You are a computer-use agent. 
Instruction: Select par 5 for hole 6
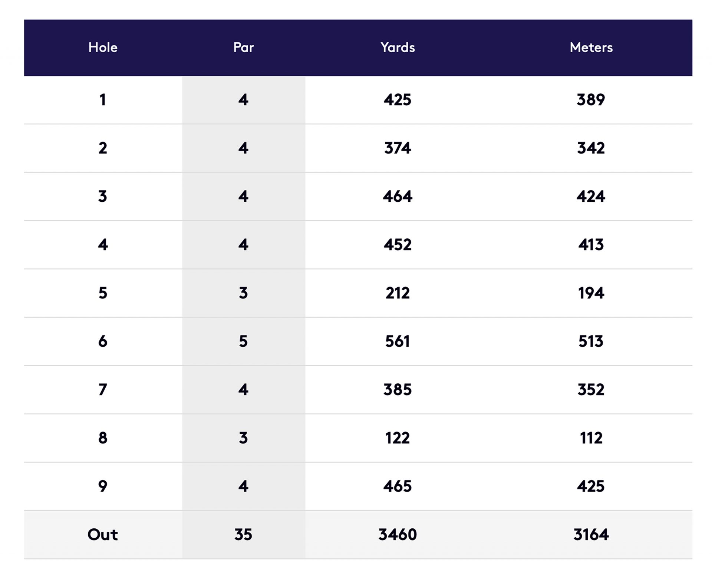tap(243, 341)
